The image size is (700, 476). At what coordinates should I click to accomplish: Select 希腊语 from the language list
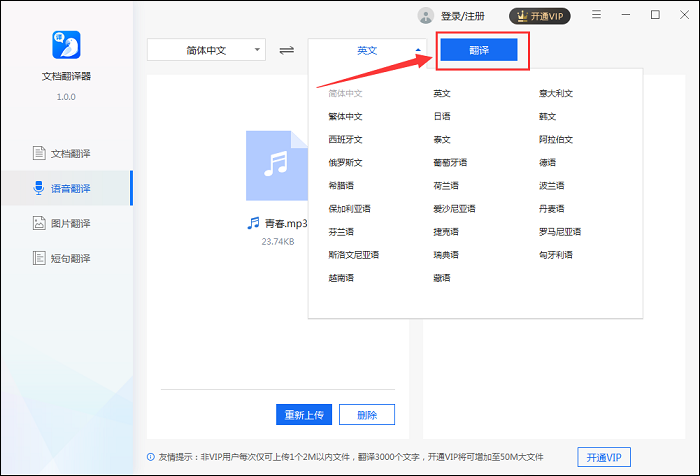pos(341,185)
